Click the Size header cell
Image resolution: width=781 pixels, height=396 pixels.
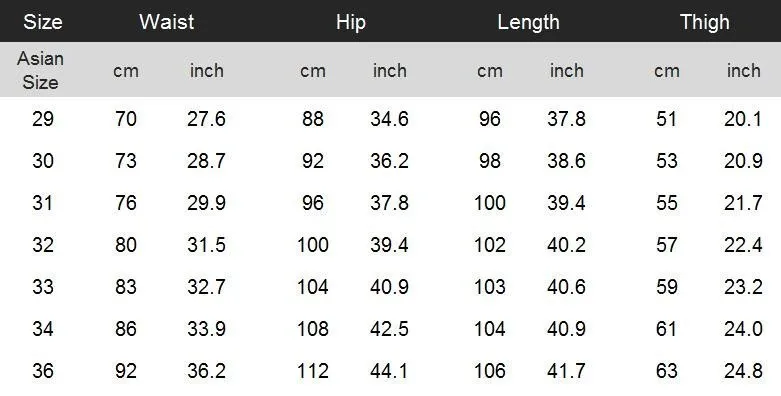tap(42, 22)
